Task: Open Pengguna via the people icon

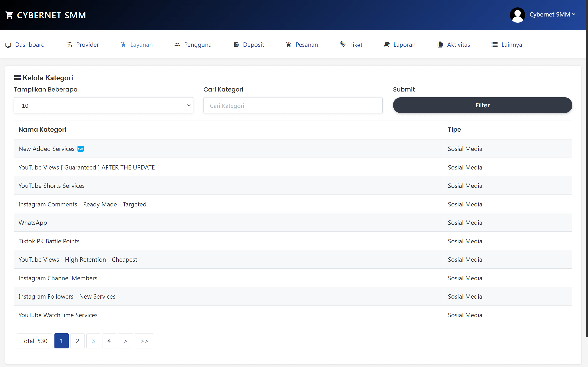Action: click(177, 45)
